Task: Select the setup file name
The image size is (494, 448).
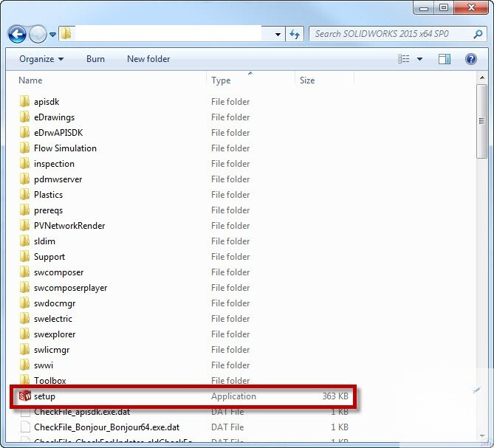Action: click(44, 396)
